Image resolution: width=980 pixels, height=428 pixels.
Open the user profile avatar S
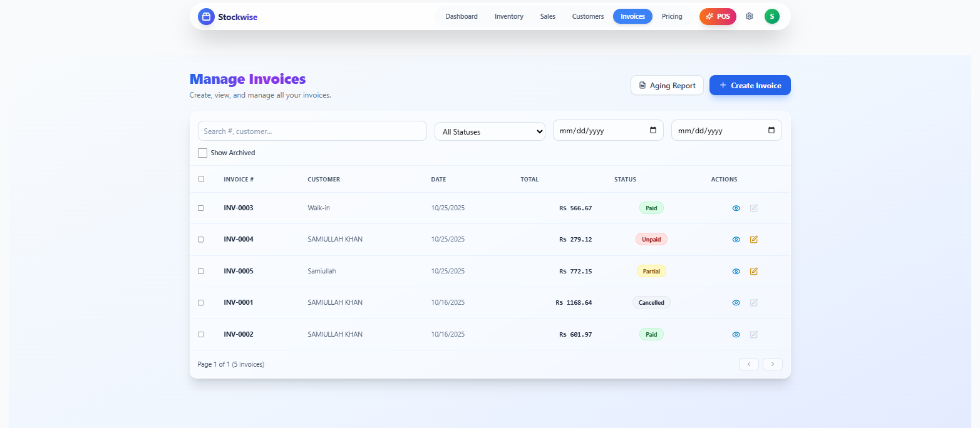pos(771,16)
